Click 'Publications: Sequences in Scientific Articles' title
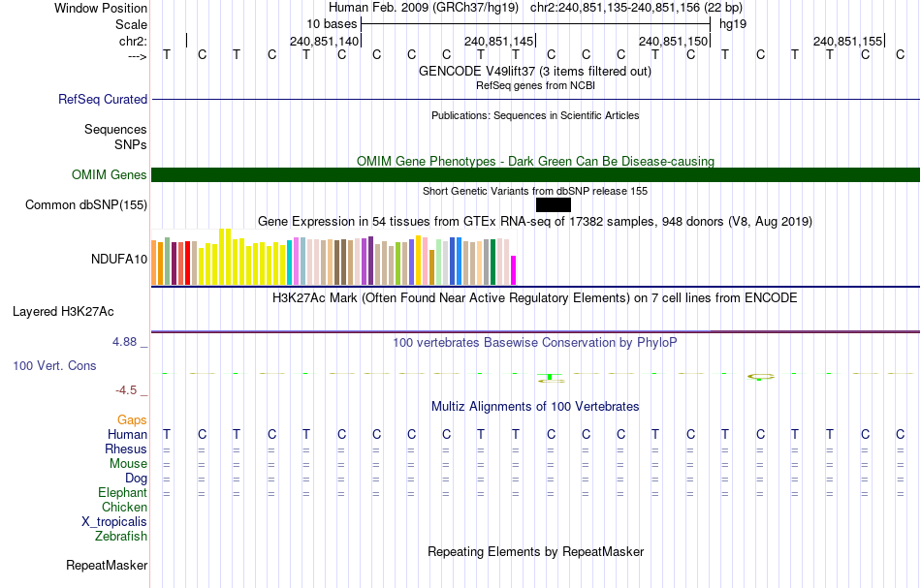The image size is (921, 588). 535,115
